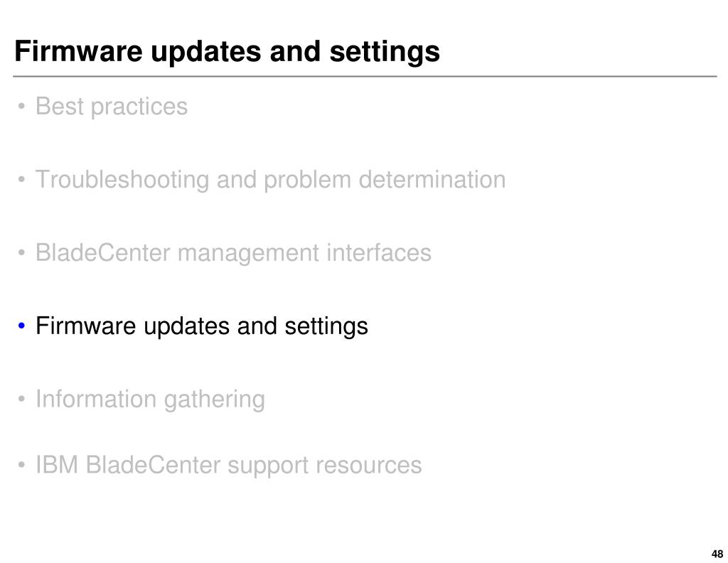Click the gray bullet before BladeCenter management
Viewport: 728px width, 563px height.
(21, 253)
